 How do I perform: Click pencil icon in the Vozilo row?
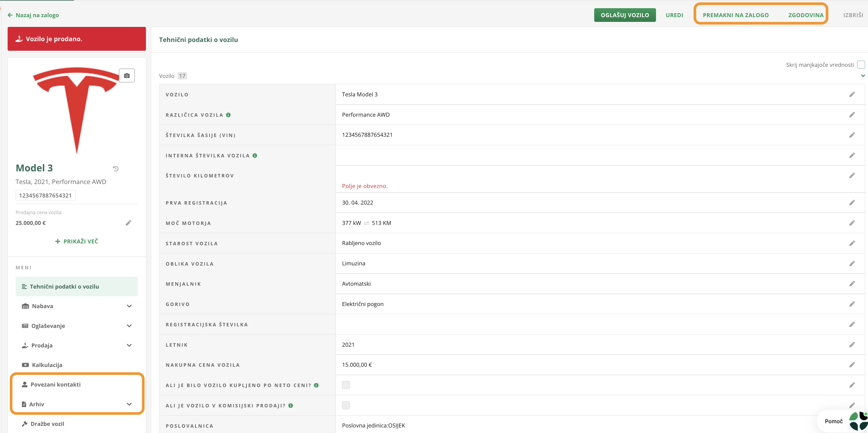[x=852, y=95]
